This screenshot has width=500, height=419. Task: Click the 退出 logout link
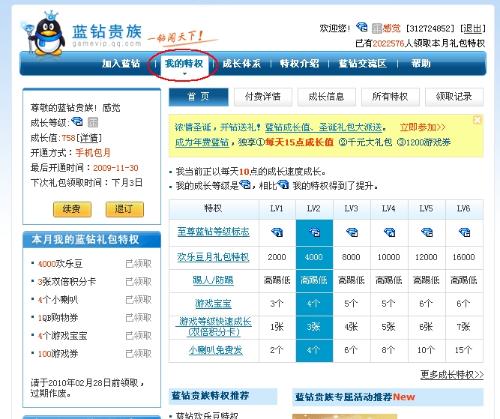[472, 28]
